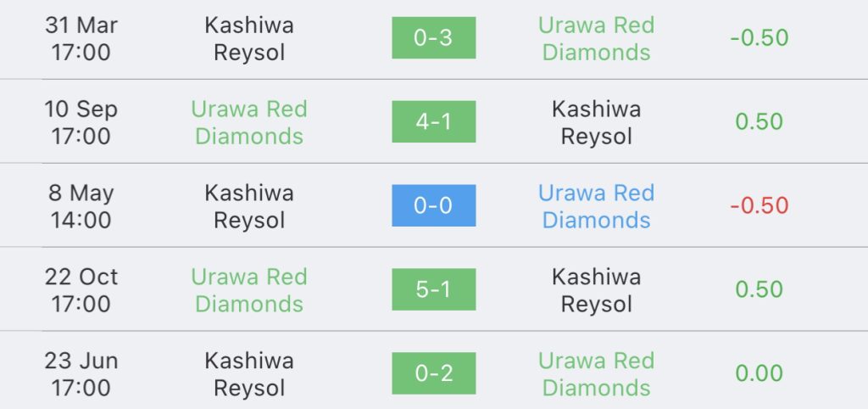Click blue Urawa Red Diamonds in 8 May match
The image size is (868, 409).
[596, 206]
